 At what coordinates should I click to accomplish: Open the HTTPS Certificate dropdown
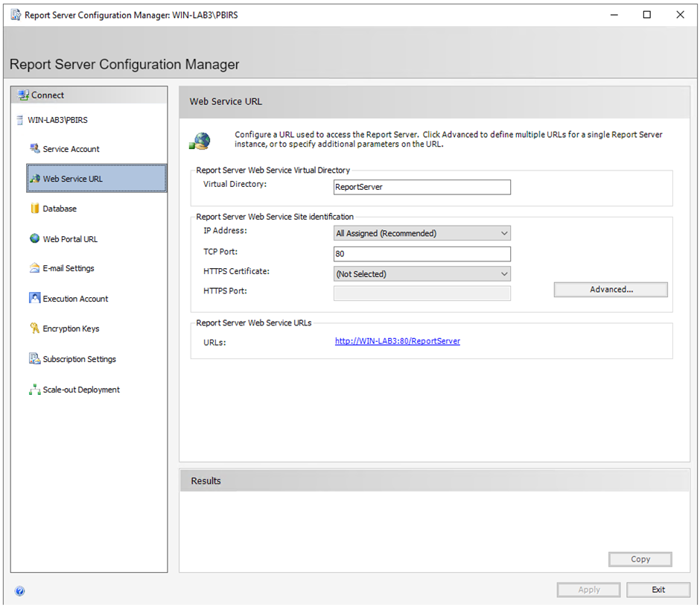click(x=422, y=274)
